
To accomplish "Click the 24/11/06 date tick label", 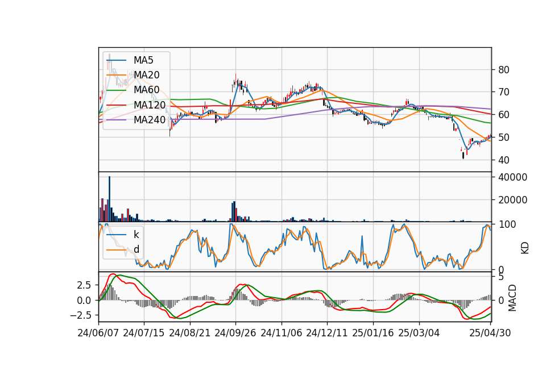I will 282,333.
